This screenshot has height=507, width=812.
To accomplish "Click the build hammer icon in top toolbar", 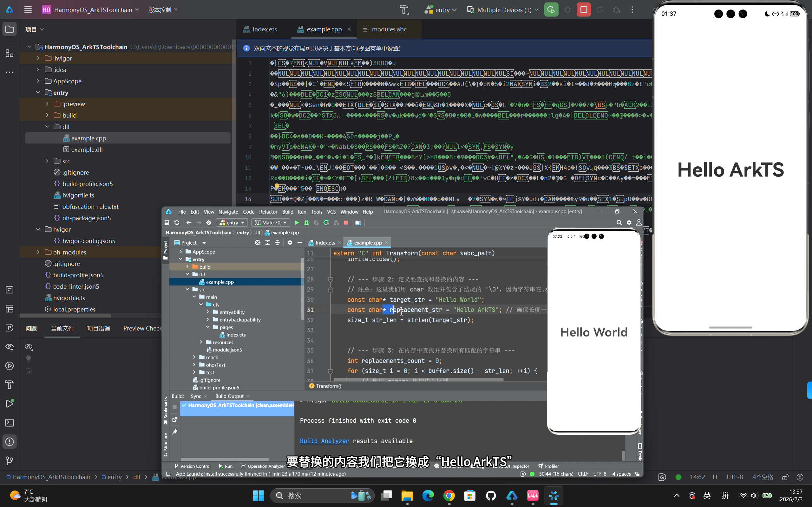I will (x=404, y=10).
